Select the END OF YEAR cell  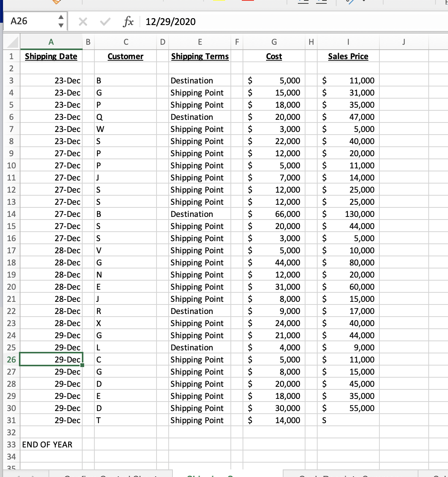51,444
